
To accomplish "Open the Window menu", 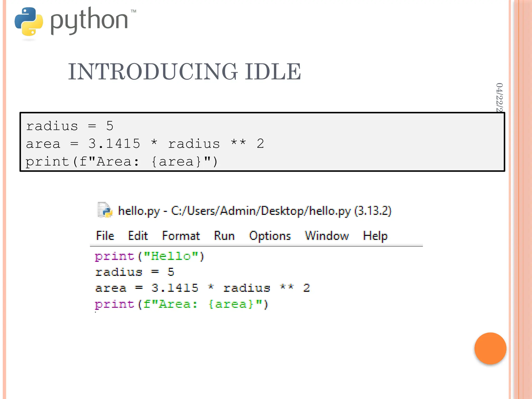I will pos(327,236).
